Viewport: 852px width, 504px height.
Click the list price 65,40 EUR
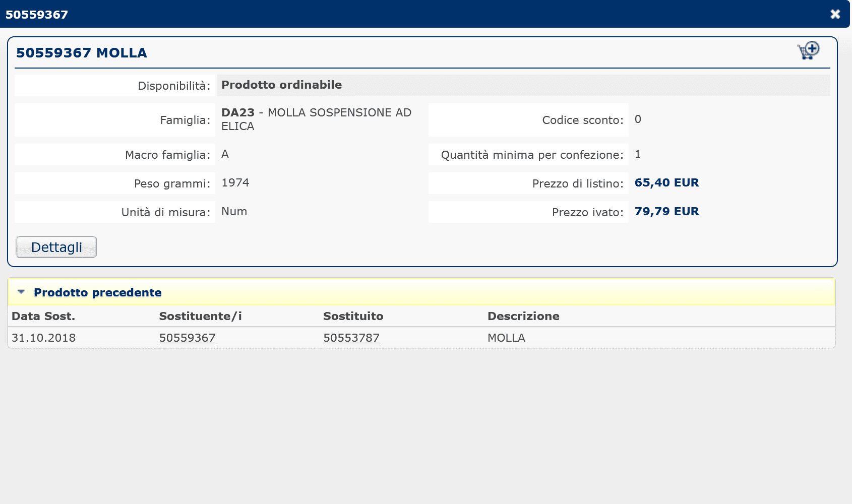point(666,182)
